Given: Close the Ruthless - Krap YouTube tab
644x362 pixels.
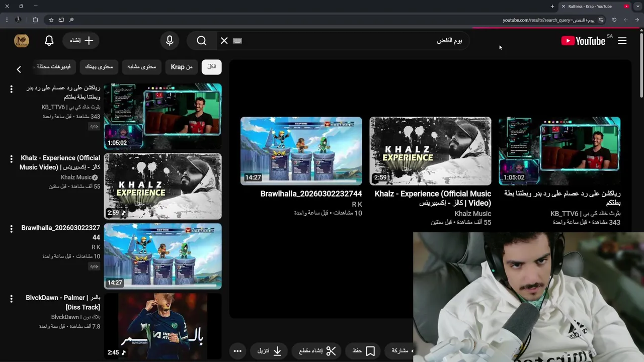Looking at the screenshot, I should (x=563, y=7).
